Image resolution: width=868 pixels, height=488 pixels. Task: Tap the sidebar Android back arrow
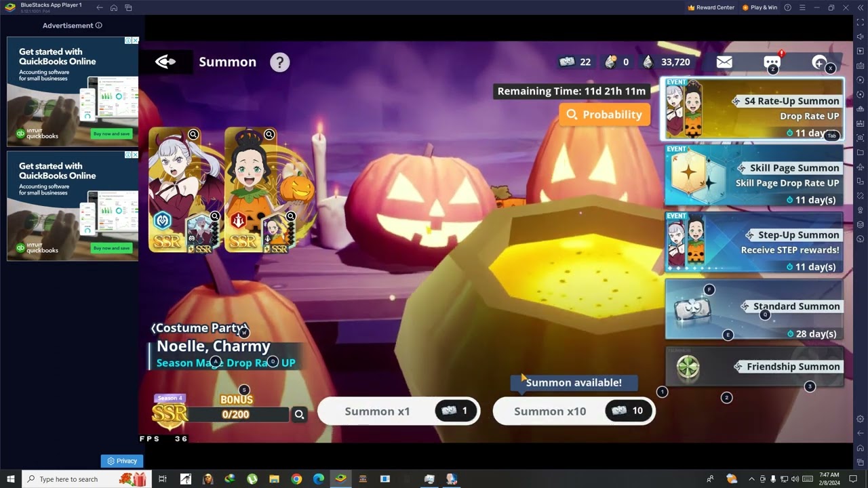pyautogui.click(x=861, y=433)
